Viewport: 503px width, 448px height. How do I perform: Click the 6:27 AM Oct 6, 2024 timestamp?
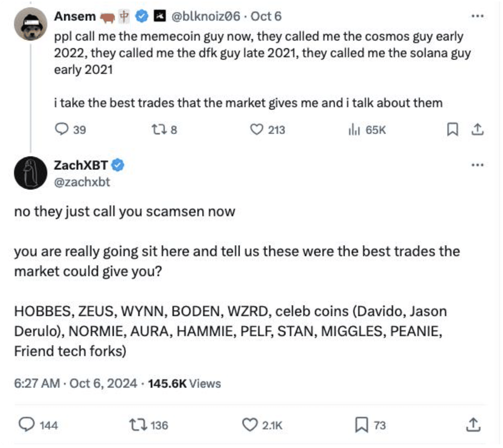(x=75, y=383)
